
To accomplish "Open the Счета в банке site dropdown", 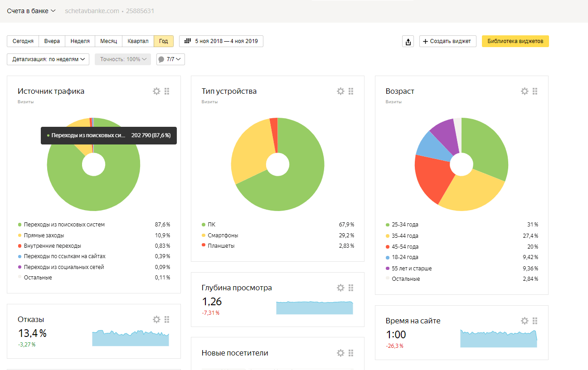I will (31, 11).
